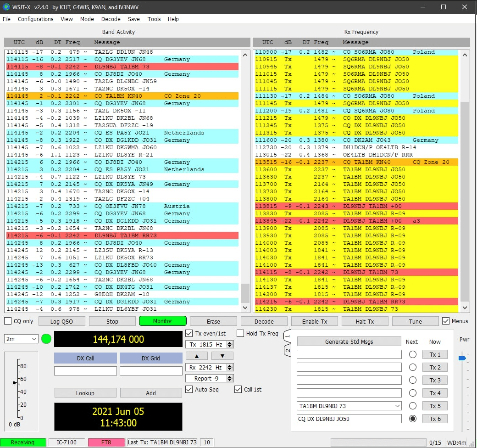Select the 'DL9NBJ TA1BM RR73' row in Band Activity
Image resolution: width=477 pixels, height=448 pixels.
(122, 235)
